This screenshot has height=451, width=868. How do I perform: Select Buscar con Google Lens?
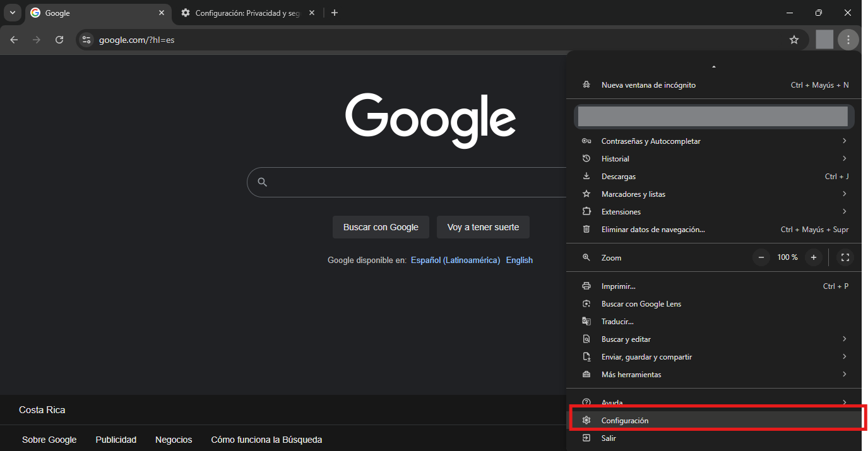pyautogui.click(x=714, y=304)
